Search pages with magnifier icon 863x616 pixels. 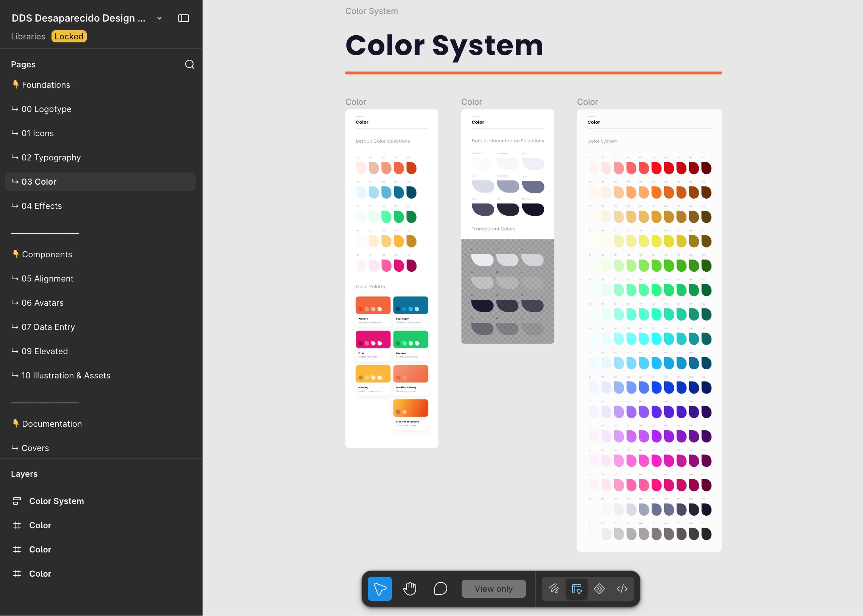(189, 64)
